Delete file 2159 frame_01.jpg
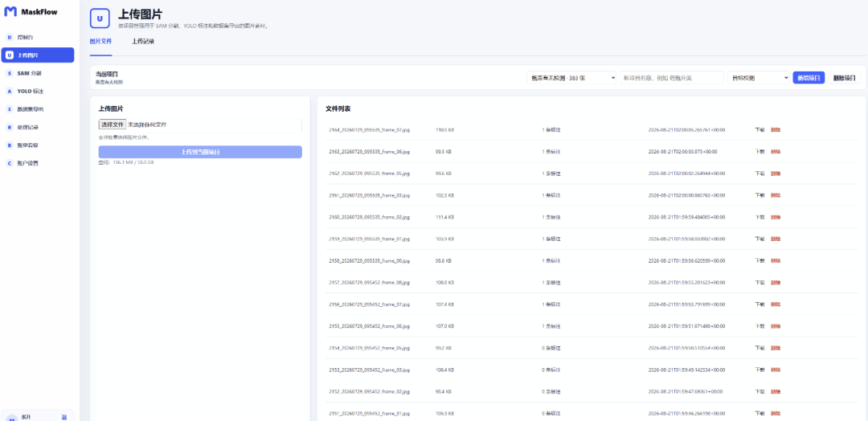Image resolution: width=868 pixels, height=421 pixels. click(775, 239)
